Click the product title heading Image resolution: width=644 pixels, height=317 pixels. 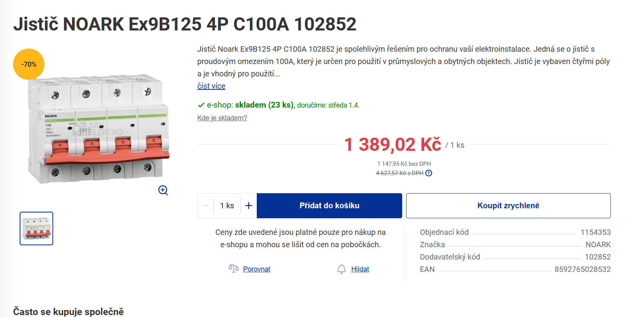(x=185, y=24)
